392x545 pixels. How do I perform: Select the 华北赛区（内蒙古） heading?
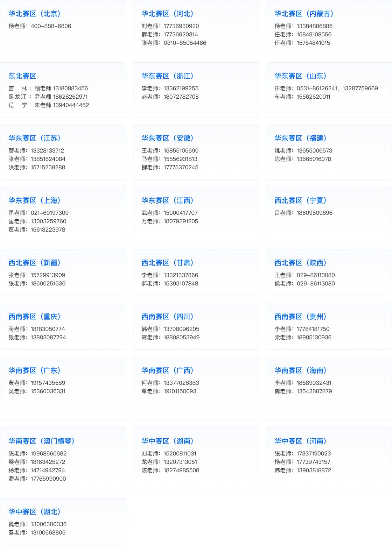click(x=304, y=14)
